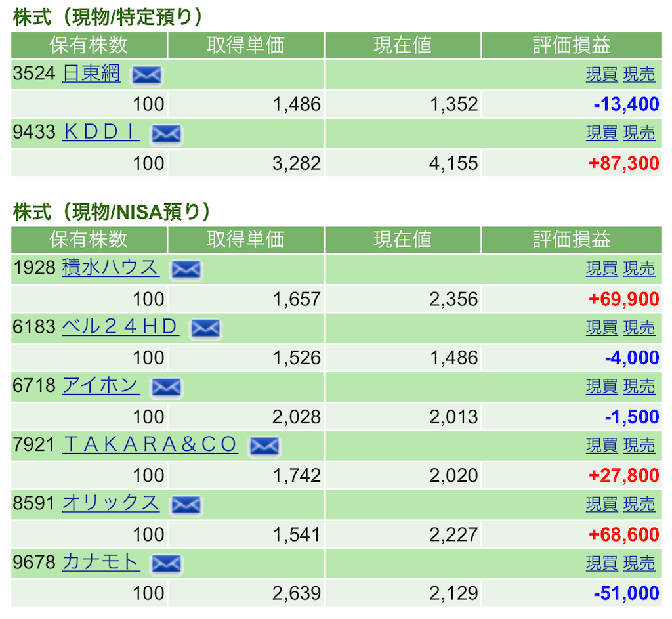Click the 株式（現物/特定預り） heading
This screenshot has width=672, height=619.
coord(107,17)
